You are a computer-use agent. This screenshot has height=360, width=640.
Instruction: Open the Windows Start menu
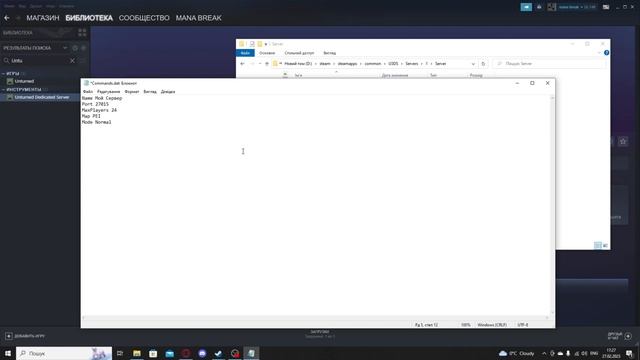(7, 353)
